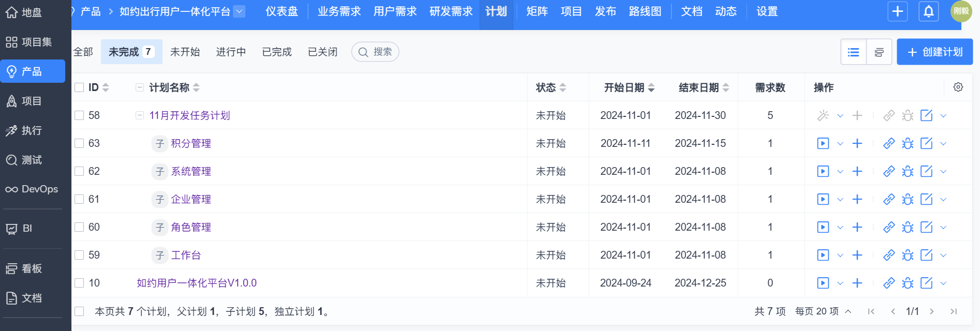Screen dimensions: 980x331
Task: Switch to the 进行中 tab
Action: (231, 52)
